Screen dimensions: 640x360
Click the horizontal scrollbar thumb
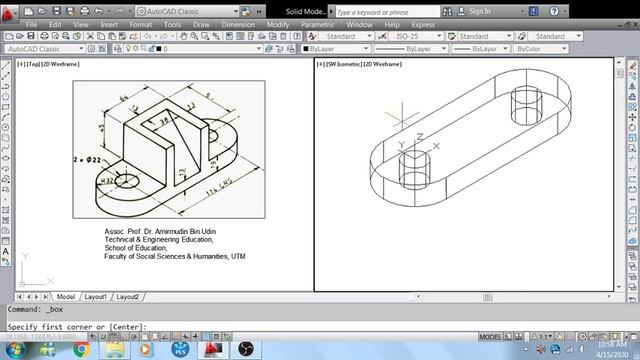487,297
